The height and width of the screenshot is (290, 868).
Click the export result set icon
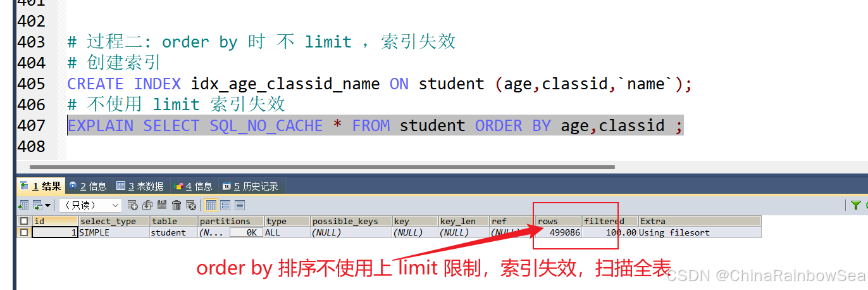coord(23,205)
